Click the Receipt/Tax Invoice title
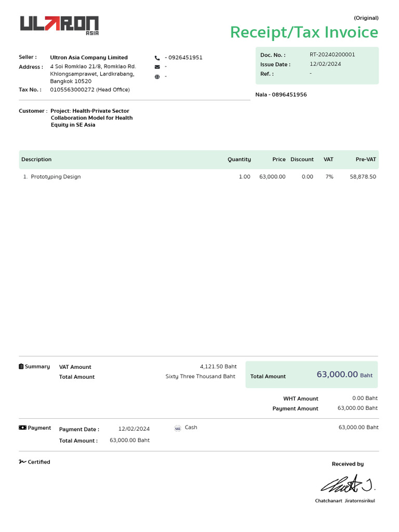This screenshot has height=532, width=399. click(304, 33)
